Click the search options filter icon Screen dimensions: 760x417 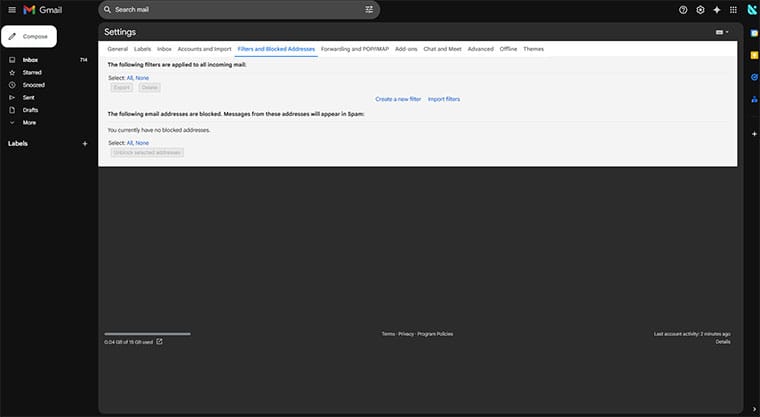click(x=369, y=9)
